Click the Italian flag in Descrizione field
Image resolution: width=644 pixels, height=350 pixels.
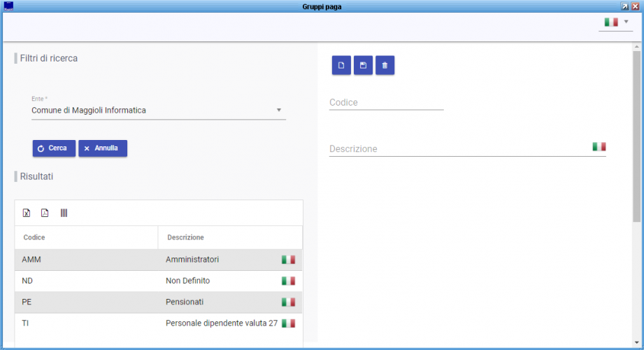coord(599,147)
